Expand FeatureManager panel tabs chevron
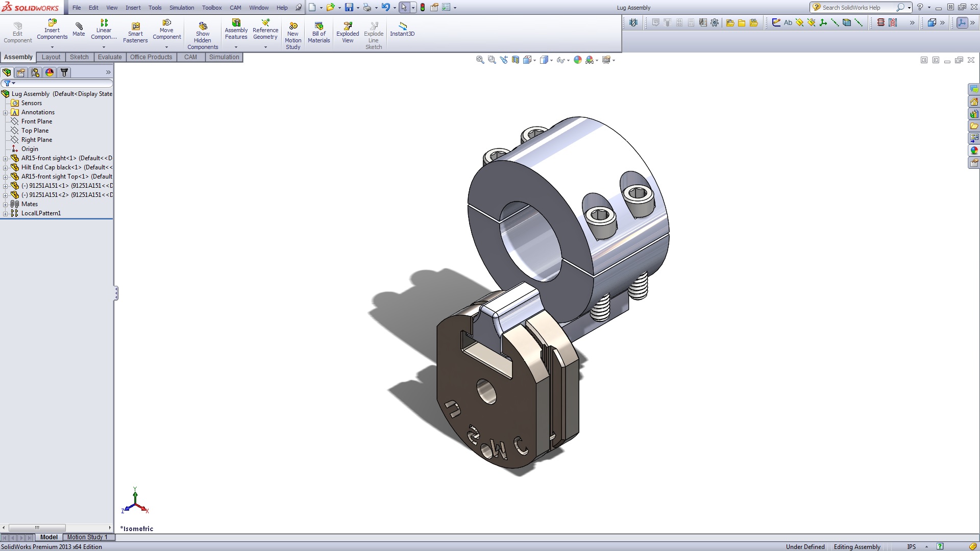The height and width of the screenshot is (551, 980). click(108, 72)
